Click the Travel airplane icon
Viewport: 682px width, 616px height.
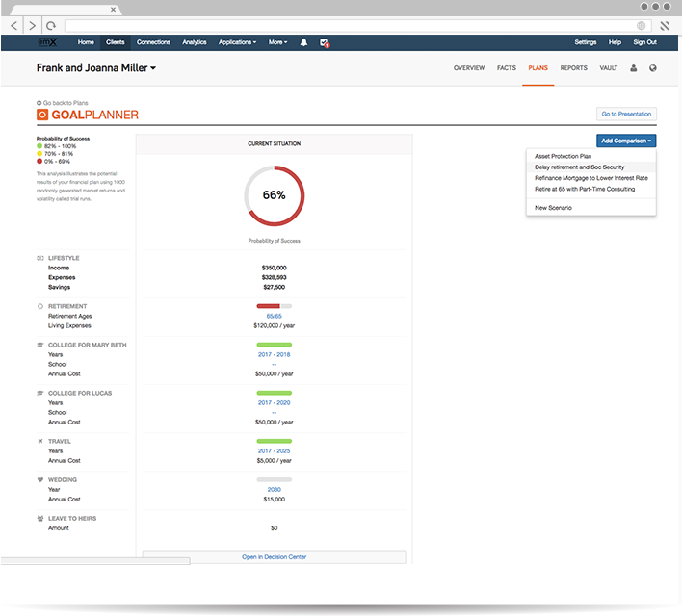tap(40, 441)
